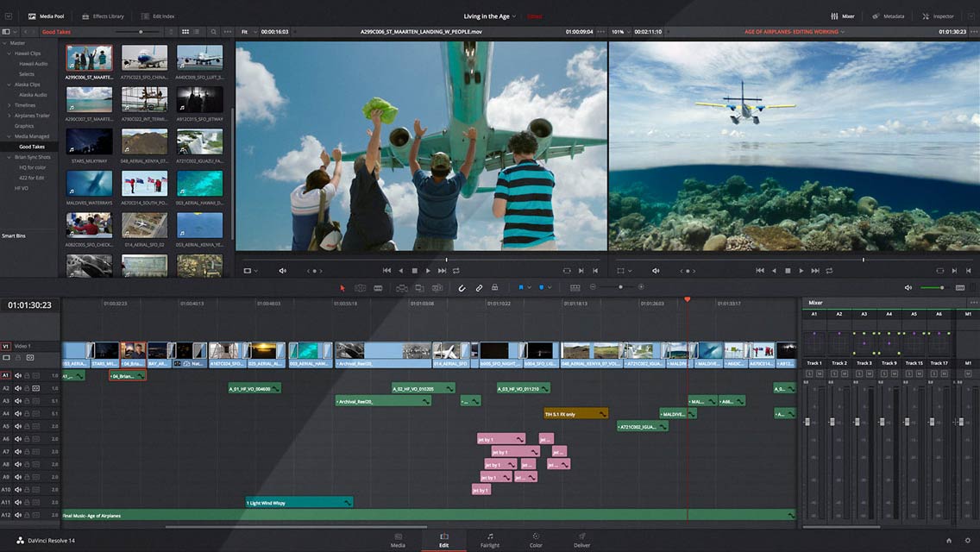The height and width of the screenshot is (552, 980).
Task: Mute audio track A1
Action: (x=18, y=375)
